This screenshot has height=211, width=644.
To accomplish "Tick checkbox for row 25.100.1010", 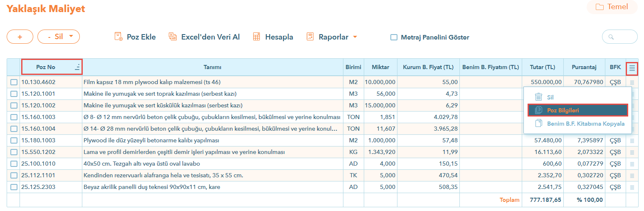I will tap(14, 164).
